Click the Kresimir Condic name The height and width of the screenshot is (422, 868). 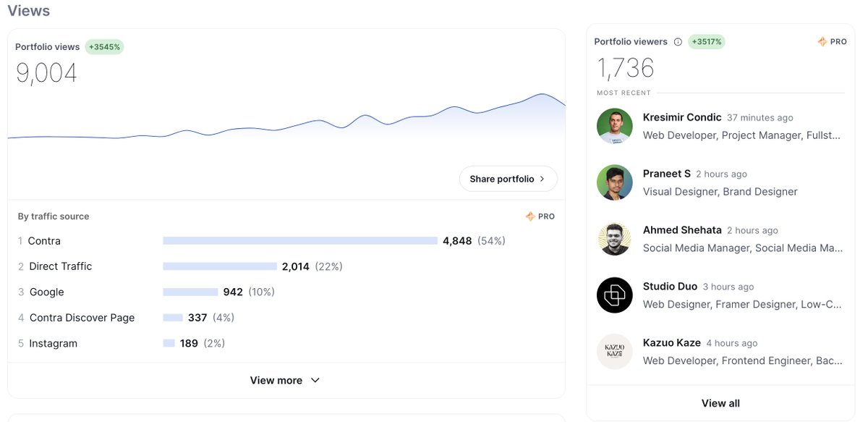(682, 117)
